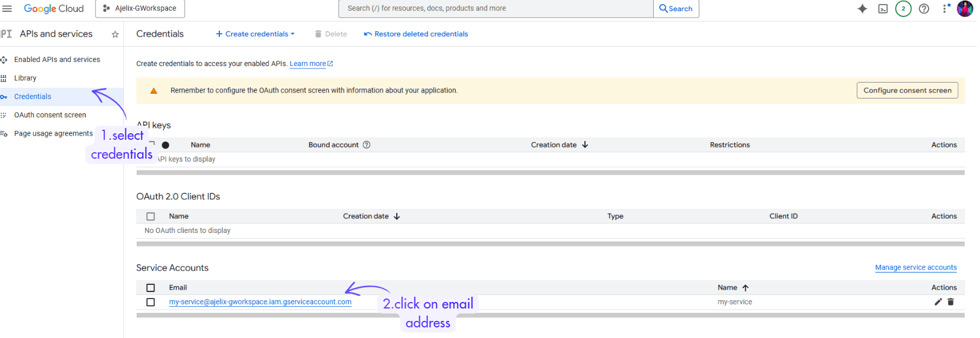
Task: Activate the Cloud Shell terminal icon
Action: (x=883, y=9)
